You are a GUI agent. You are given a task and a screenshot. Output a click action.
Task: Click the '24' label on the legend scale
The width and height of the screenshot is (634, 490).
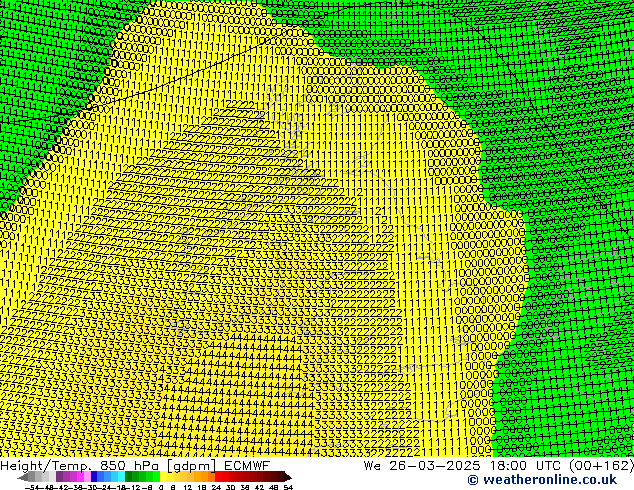(216, 487)
